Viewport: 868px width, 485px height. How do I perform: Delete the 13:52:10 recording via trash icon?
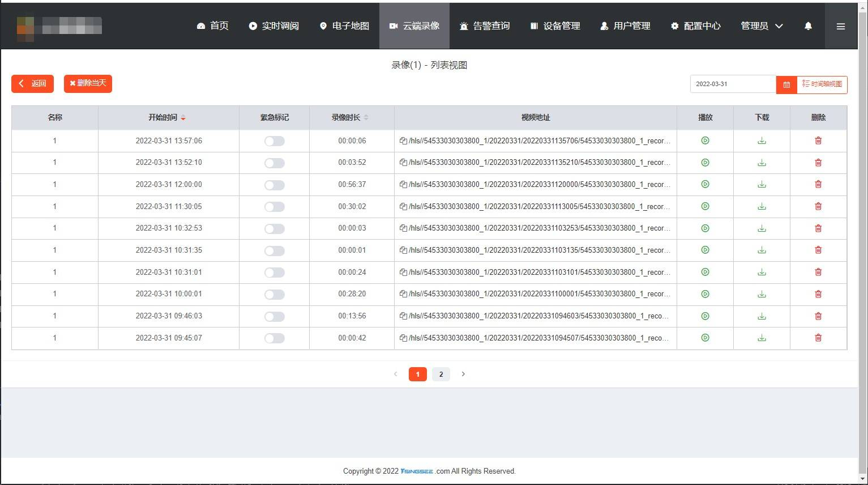point(818,163)
